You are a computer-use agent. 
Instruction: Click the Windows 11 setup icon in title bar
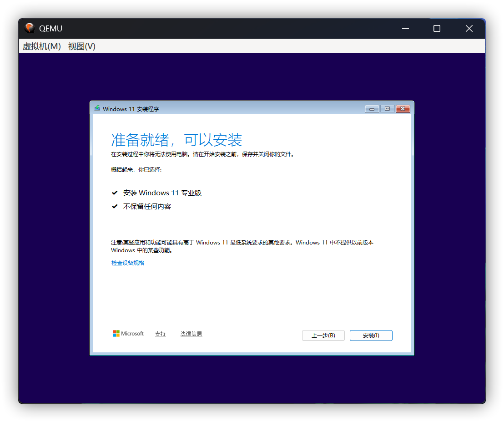click(x=97, y=108)
